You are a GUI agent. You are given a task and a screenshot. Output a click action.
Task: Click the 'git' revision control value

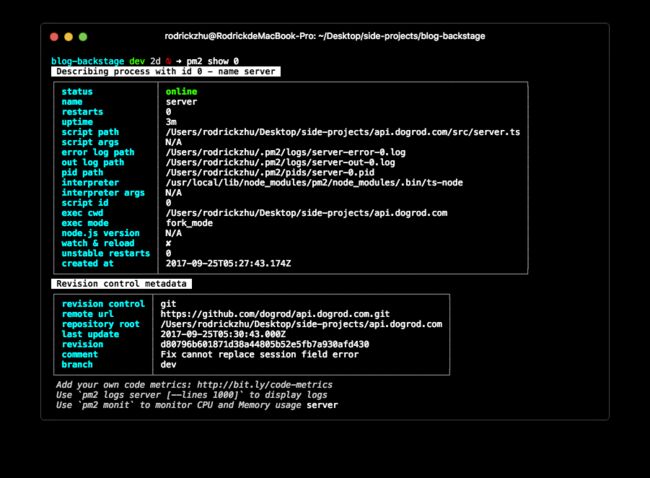coord(168,304)
